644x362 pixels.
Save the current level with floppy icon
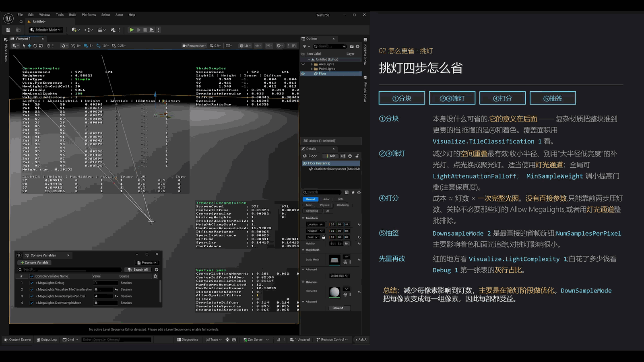8,30
